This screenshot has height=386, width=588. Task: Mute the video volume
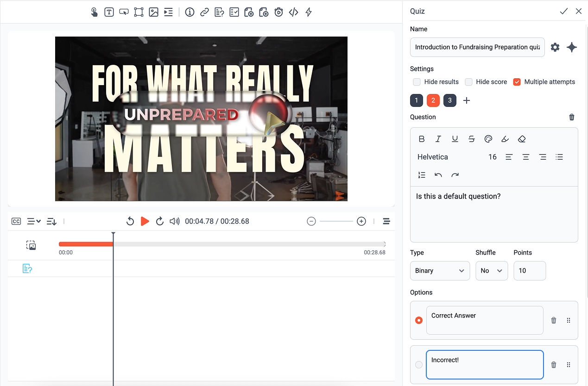(x=175, y=221)
